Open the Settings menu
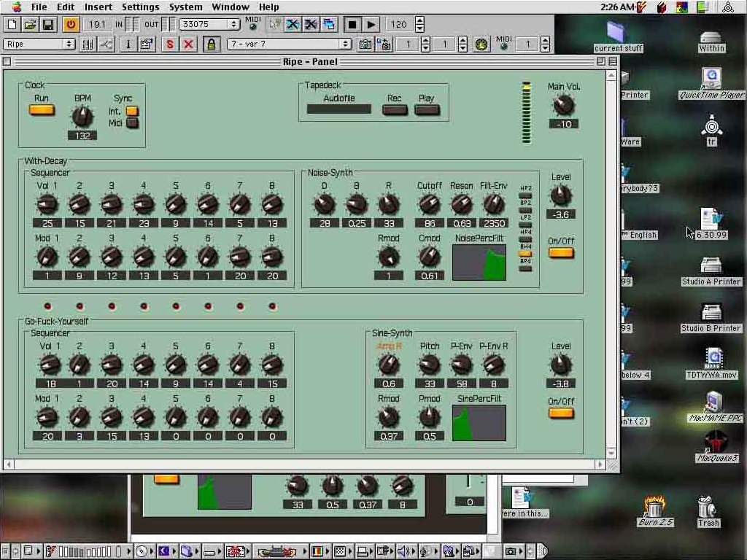The height and width of the screenshot is (560, 747). [140, 7]
